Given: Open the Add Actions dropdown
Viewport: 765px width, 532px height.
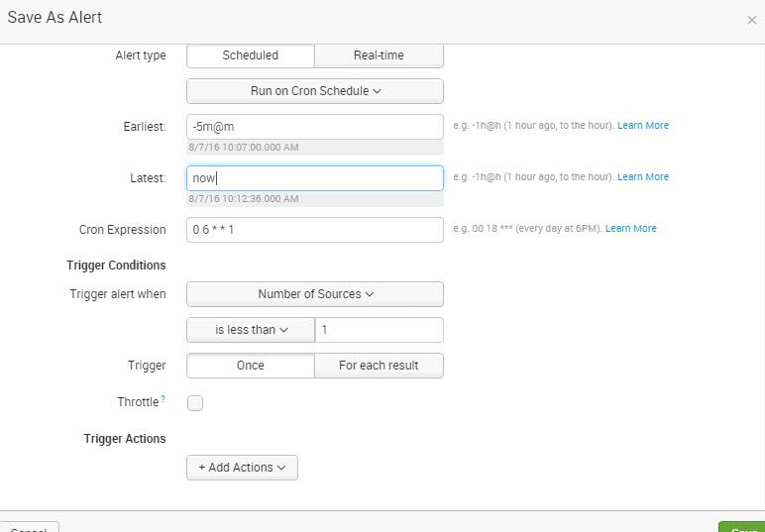Looking at the screenshot, I should click(242, 468).
